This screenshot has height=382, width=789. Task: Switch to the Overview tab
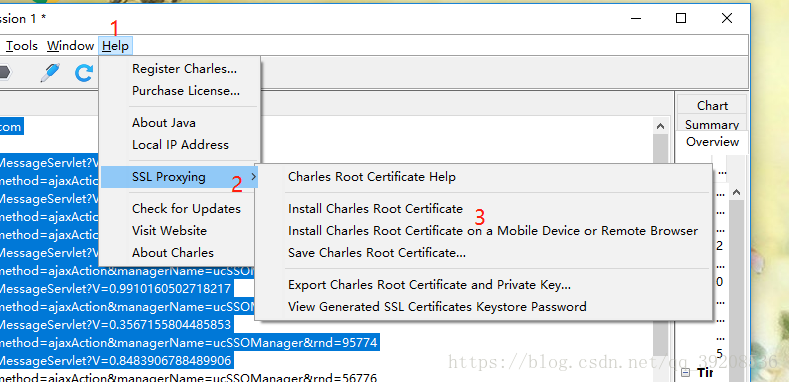tap(712, 142)
